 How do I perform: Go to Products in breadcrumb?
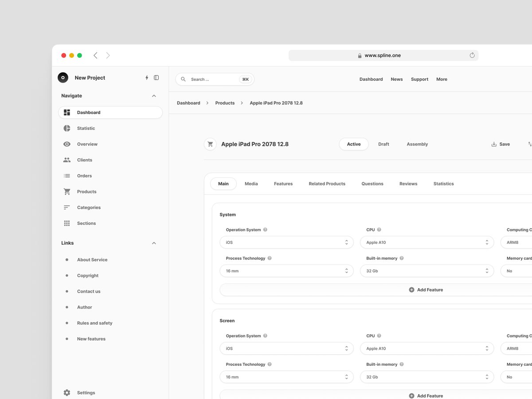click(225, 103)
